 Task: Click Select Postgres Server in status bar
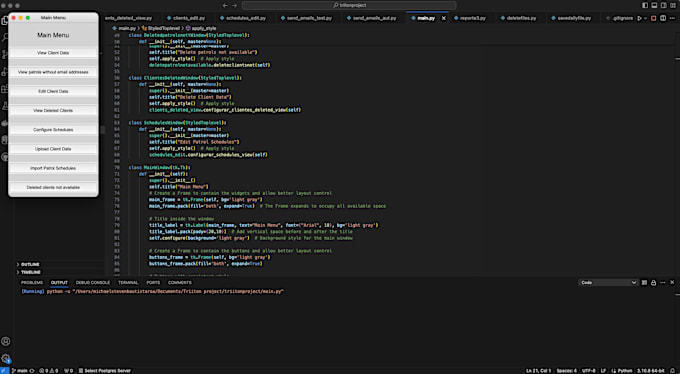[x=105, y=371]
